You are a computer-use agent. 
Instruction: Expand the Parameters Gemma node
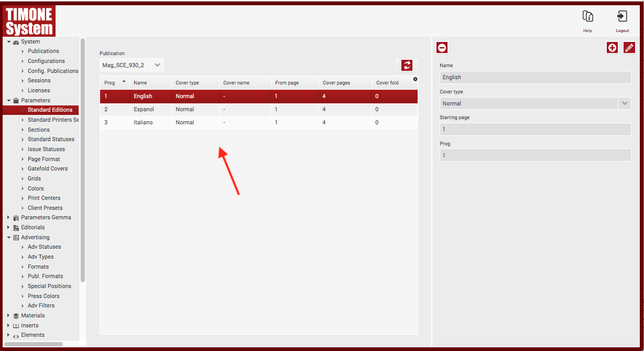click(9, 217)
